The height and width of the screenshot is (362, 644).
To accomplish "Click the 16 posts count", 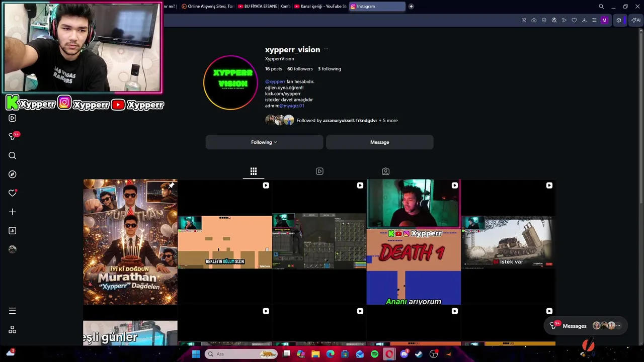I will pyautogui.click(x=274, y=69).
